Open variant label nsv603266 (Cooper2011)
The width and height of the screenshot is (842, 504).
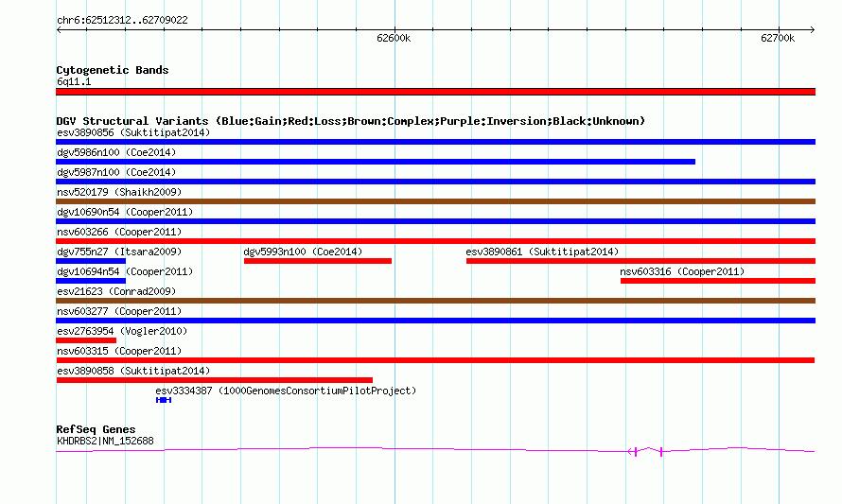(119, 232)
